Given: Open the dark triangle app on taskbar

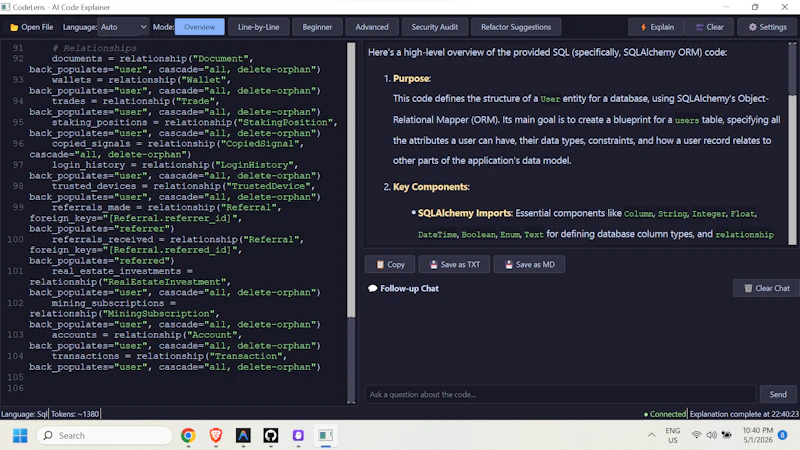Looking at the screenshot, I should click(243, 436).
